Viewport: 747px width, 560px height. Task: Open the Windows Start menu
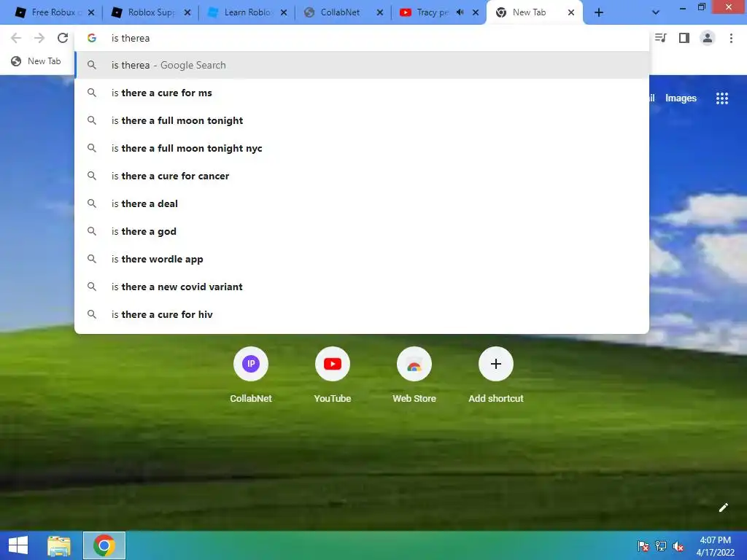18,545
